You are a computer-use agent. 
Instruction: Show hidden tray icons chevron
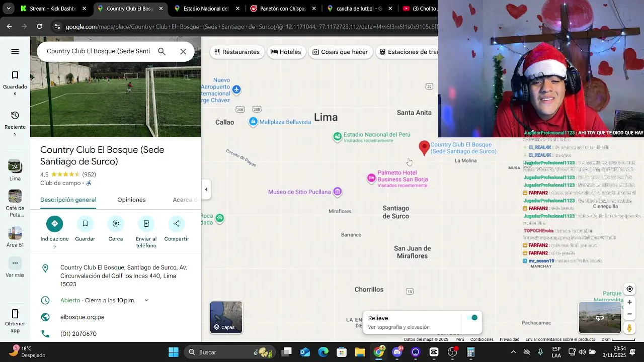tap(513, 352)
